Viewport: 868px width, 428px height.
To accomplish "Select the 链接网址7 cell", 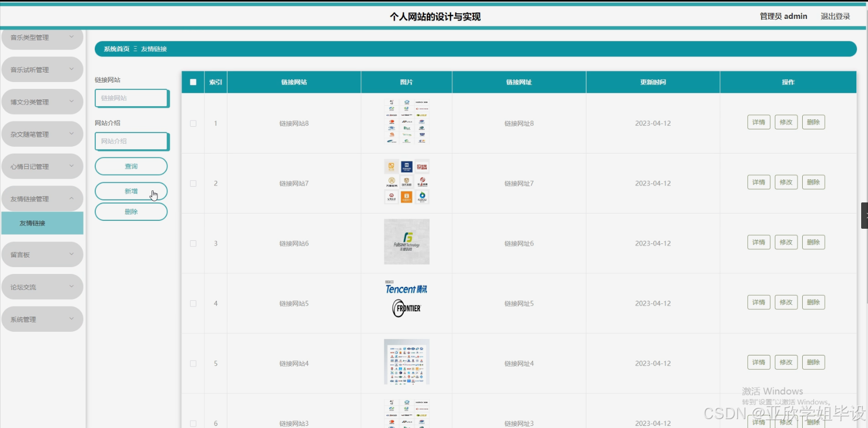I will pyautogui.click(x=519, y=184).
